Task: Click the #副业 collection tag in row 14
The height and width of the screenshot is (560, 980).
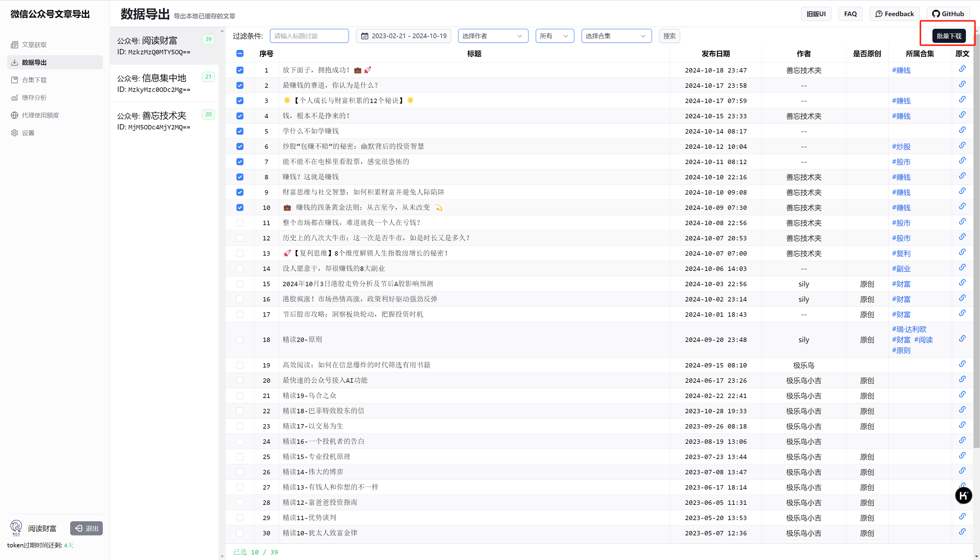Action: point(901,269)
